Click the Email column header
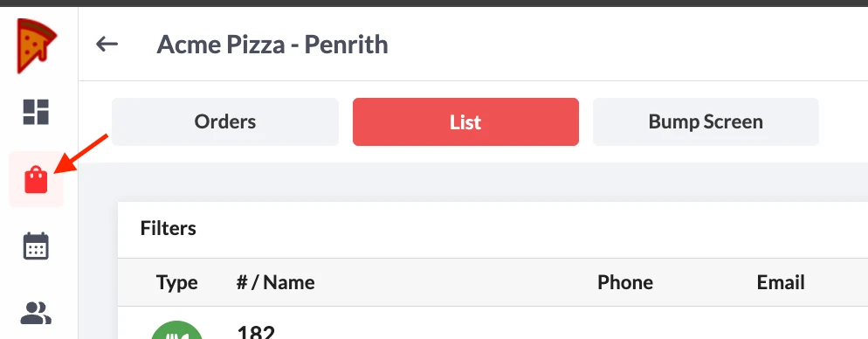This screenshot has height=339, width=868. pyautogui.click(x=781, y=282)
